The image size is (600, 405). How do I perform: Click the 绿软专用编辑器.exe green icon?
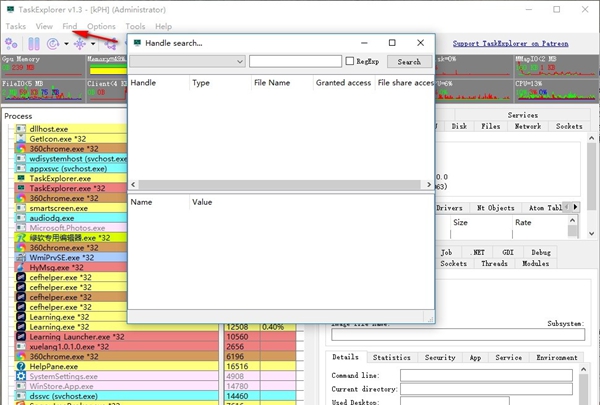21,238
